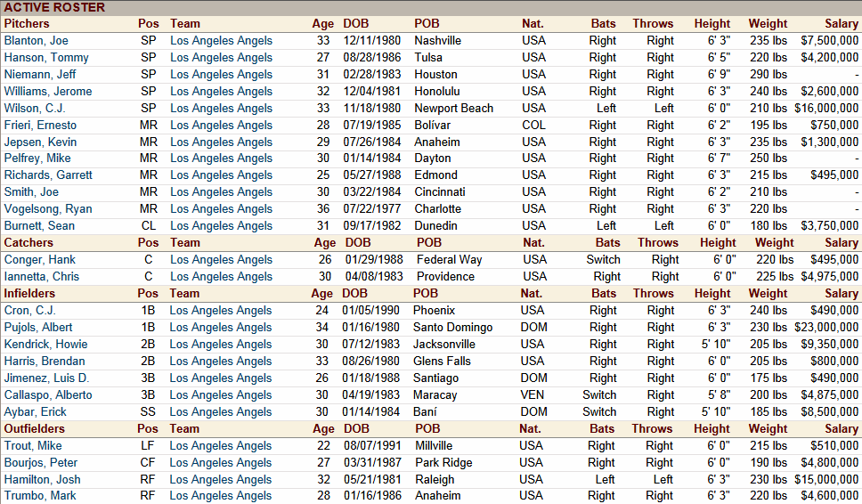
Task: Sort pitchers by the Salary column header
Action: 841,23
